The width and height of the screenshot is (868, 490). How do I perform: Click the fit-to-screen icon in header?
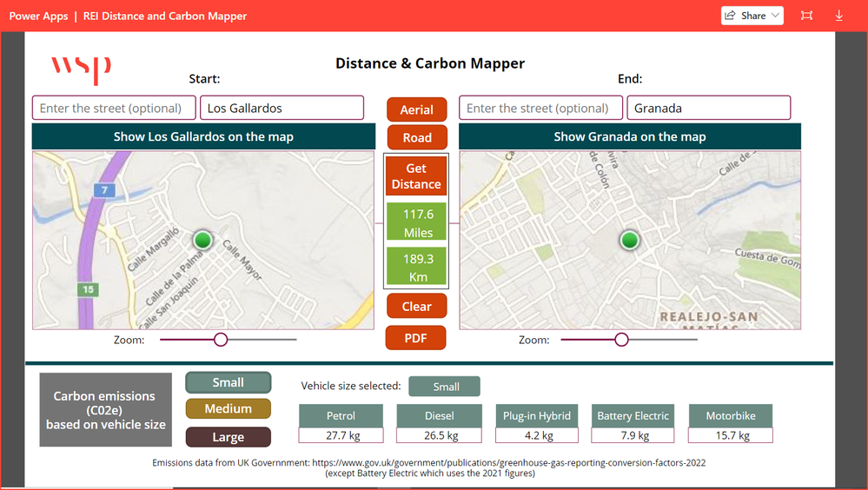coord(806,16)
